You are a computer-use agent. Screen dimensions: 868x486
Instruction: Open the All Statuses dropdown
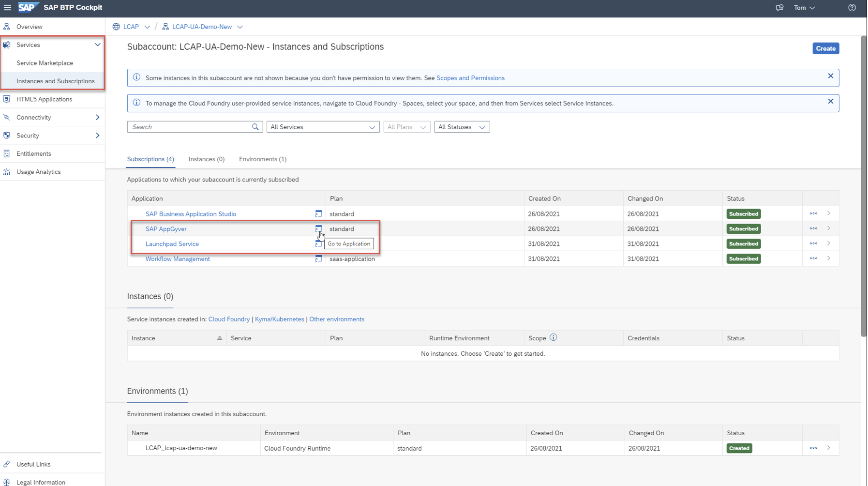click(x=462, y=127)
